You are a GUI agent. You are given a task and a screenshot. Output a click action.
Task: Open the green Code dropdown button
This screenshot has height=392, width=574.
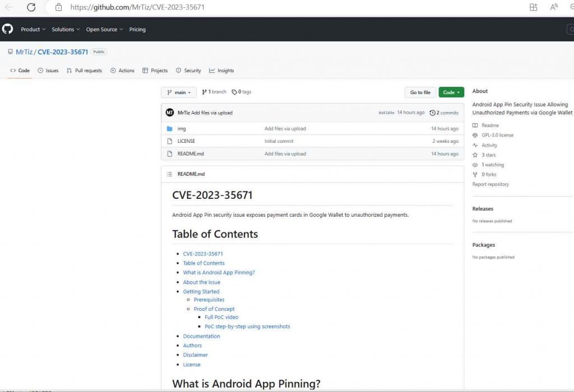point(451,92)
